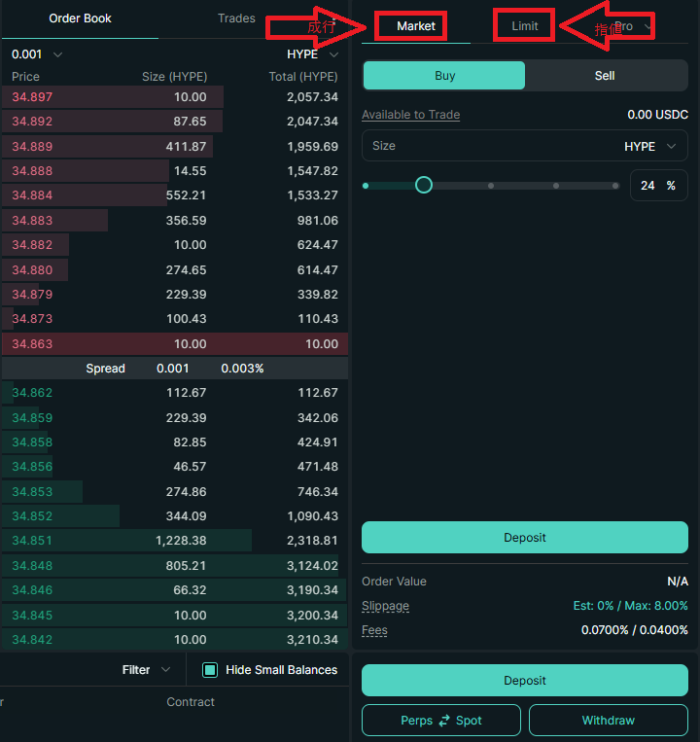Click the Fees label
Viewport: 700px width, 742px height.
click(x=374, y=630)
